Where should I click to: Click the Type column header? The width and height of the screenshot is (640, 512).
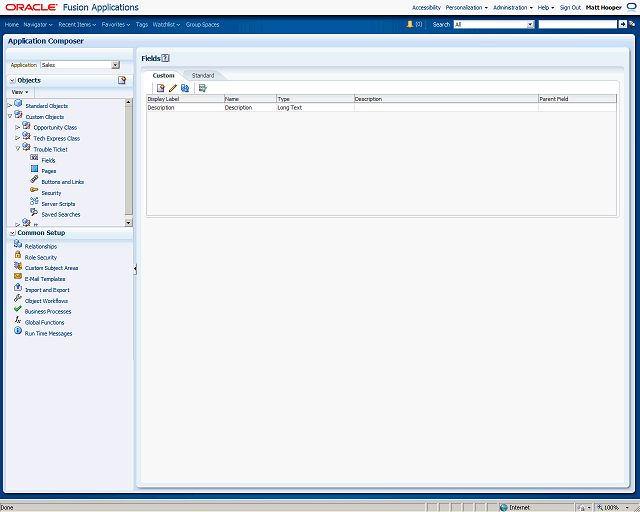[315, 99]
